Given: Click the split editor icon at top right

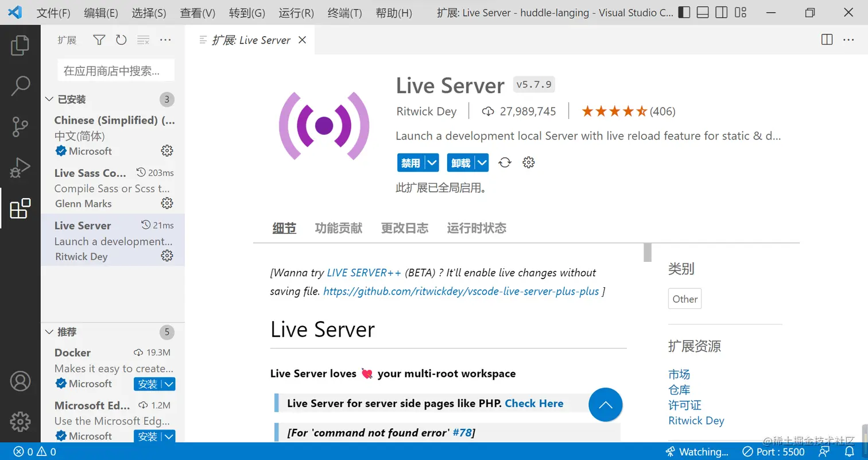Looking at the screenshot, I should click(827, 40).
